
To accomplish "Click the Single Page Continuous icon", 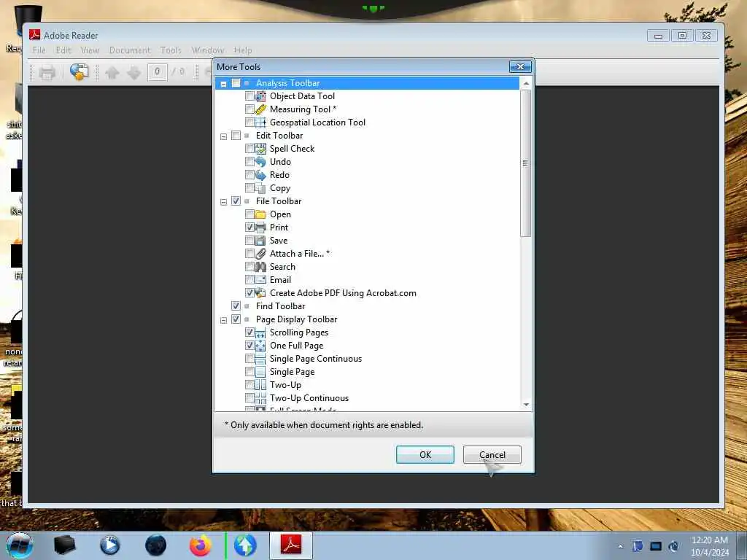I will [x=260, y=359].
